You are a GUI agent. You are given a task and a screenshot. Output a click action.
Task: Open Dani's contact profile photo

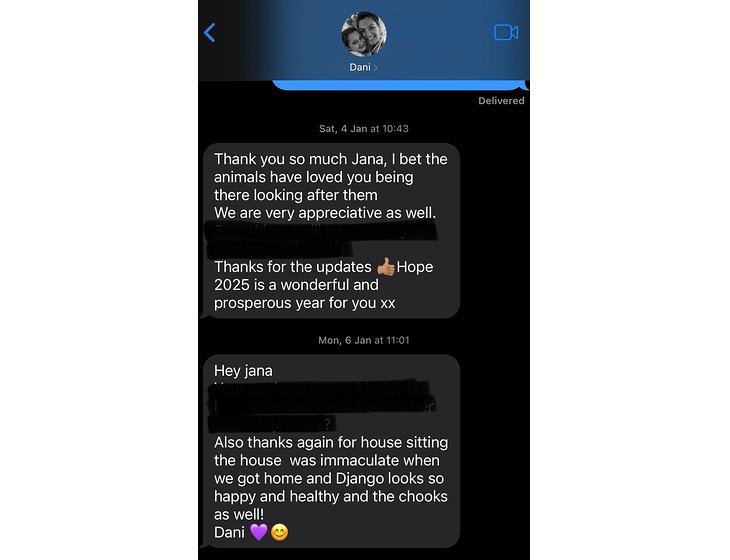tap(364, 34)
